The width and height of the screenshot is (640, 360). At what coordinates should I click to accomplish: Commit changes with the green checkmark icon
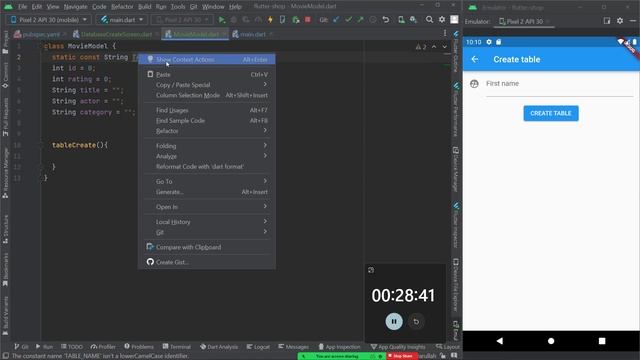[x=348, y=20]
